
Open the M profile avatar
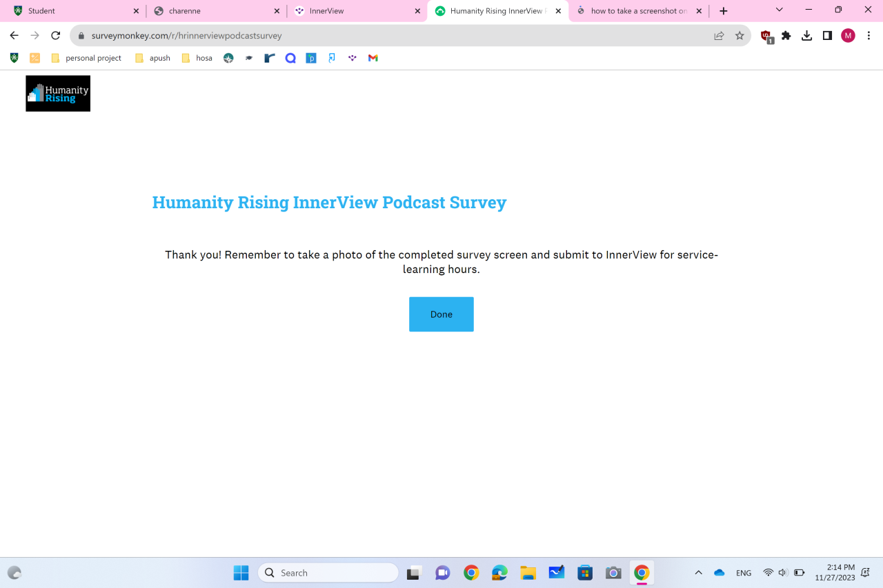[x=848, y=36]
